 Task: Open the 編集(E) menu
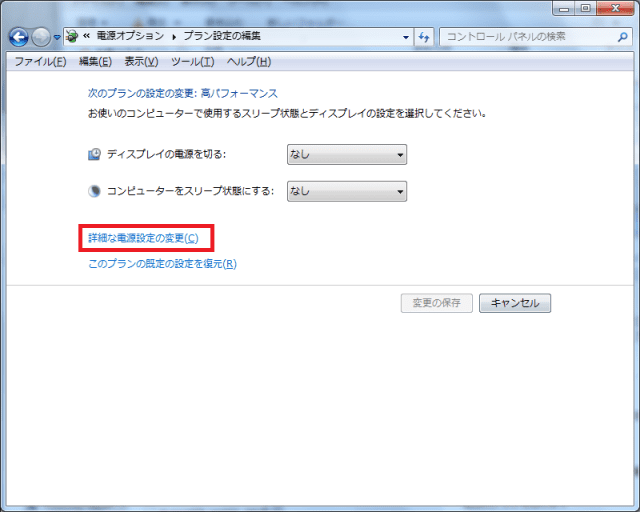click(95, 62)
